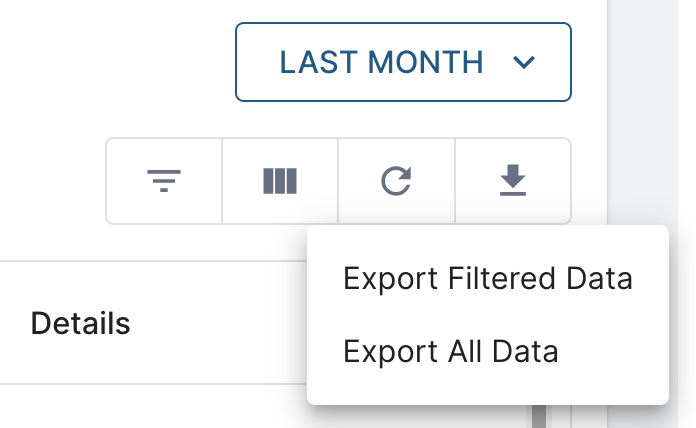Reload the results with the circular arrow
This screenshot has width=696, height=428.
coord(397,181)
